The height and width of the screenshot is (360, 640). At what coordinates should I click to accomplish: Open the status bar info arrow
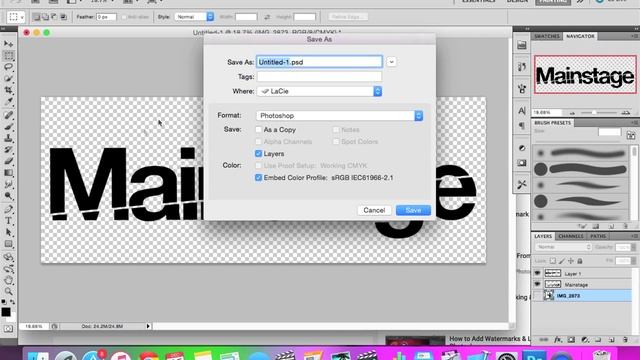coord(148,326)
